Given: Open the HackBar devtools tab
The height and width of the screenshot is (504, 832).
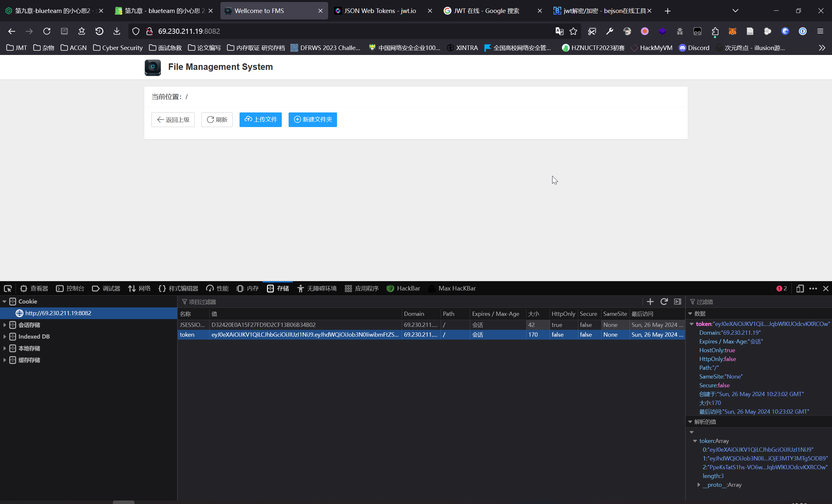Looking at the screenshot, I should pos(403,289).
